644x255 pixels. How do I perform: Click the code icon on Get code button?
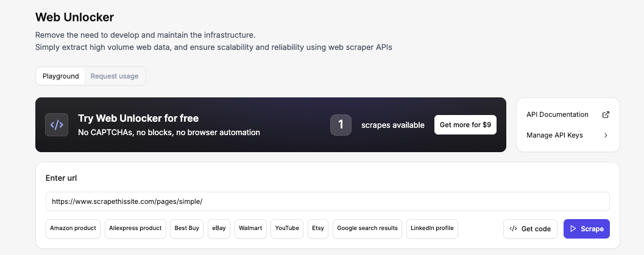point(513,229)
